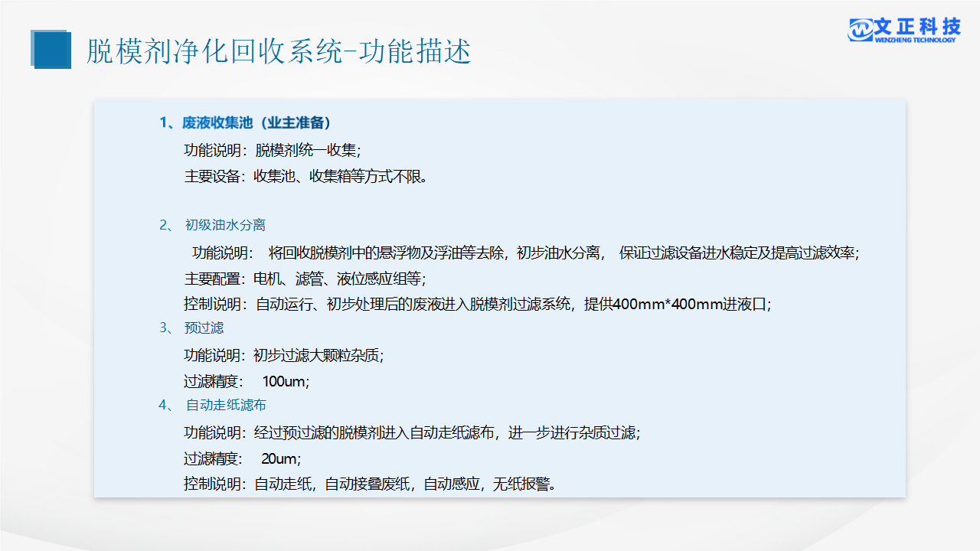Select heading 1、废液收集池（业主准备）
This screenshot has width=980, height=551.
[245, 122]
